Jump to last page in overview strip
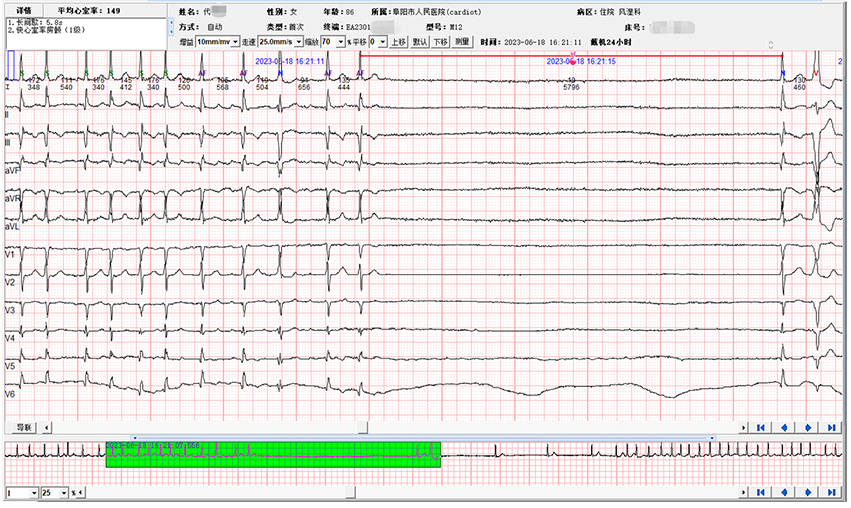The height and width of the screenshot is (508, 851). pyautogui.click(x=831, y=492)
